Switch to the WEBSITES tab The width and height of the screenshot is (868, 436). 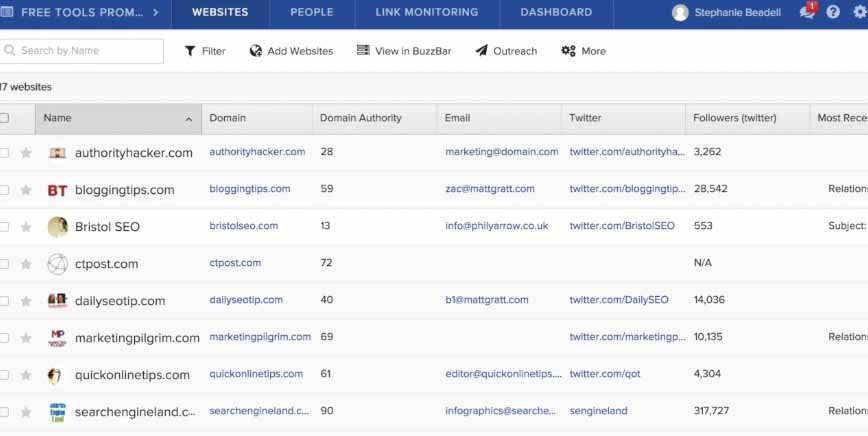point(220,12)
